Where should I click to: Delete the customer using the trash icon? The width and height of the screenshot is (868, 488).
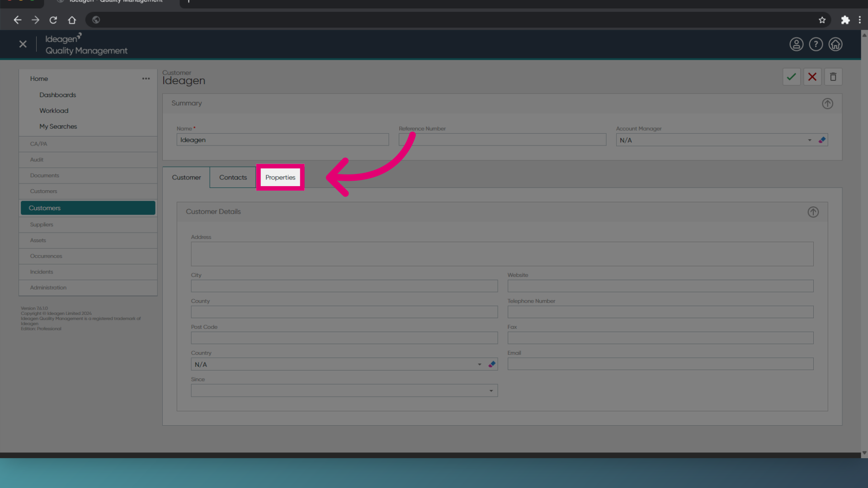click(x=833, y=77)
